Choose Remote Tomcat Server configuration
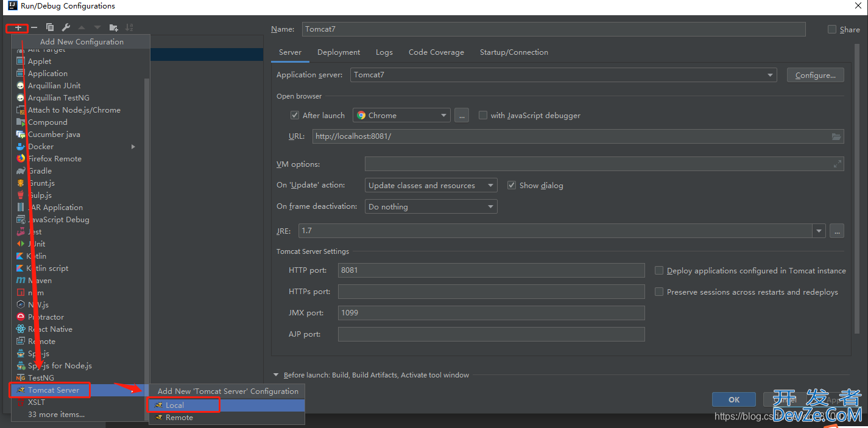The image size is (868, 428). coord(227,417)
